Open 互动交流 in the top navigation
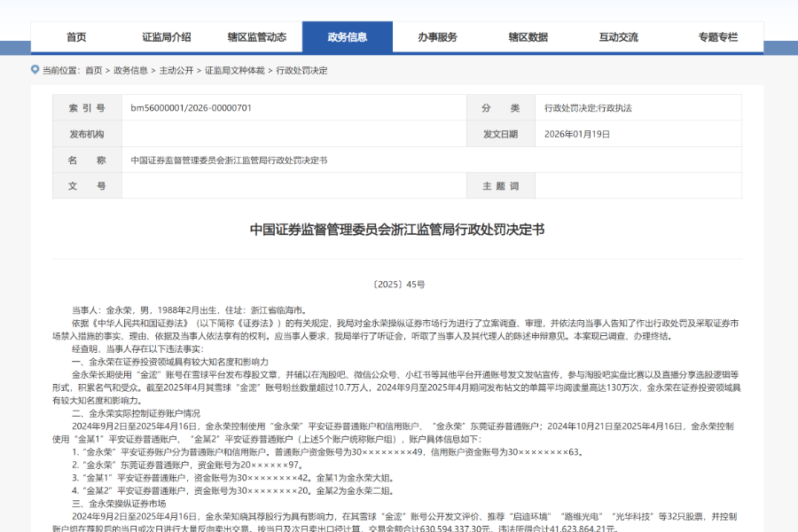This screenshot has height=532, width=798. 618,37
